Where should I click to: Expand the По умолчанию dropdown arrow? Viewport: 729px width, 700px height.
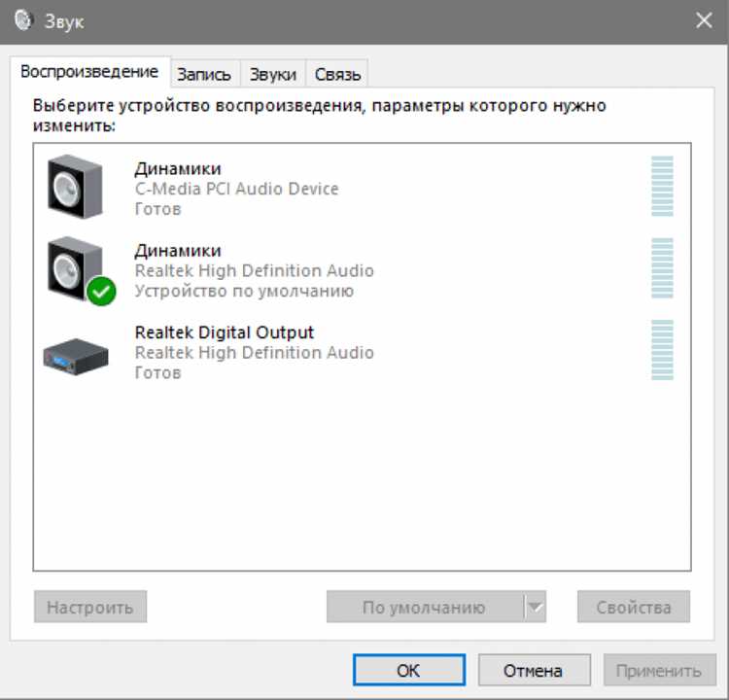coord(536,607)
